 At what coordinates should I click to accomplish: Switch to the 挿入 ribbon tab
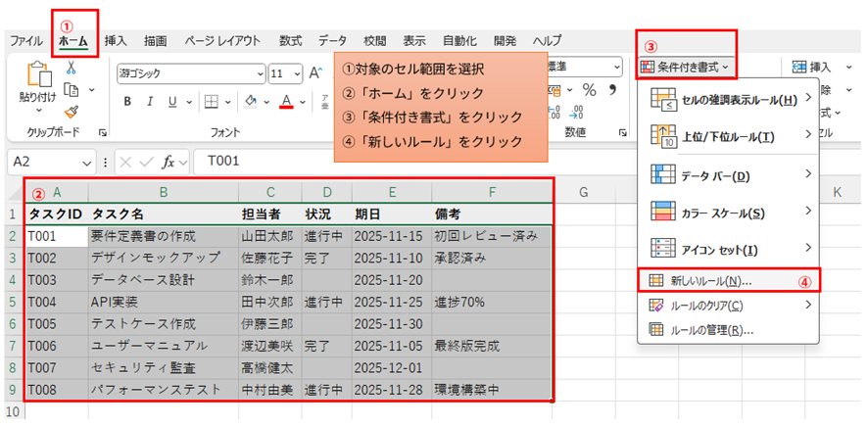116,41
